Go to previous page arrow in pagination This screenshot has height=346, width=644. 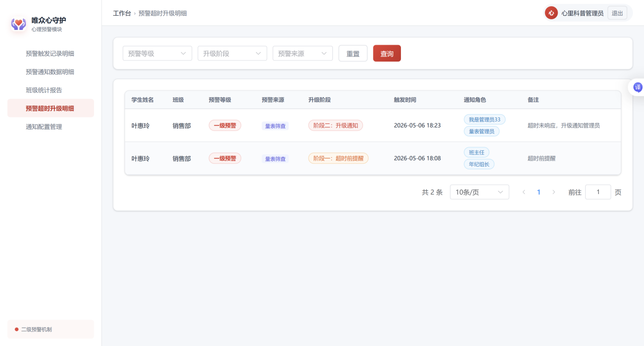pos(524,192)
